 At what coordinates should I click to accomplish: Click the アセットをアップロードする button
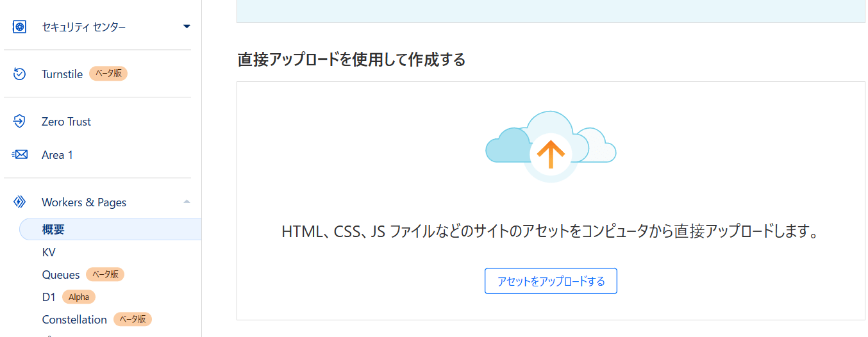coord(551,281)
